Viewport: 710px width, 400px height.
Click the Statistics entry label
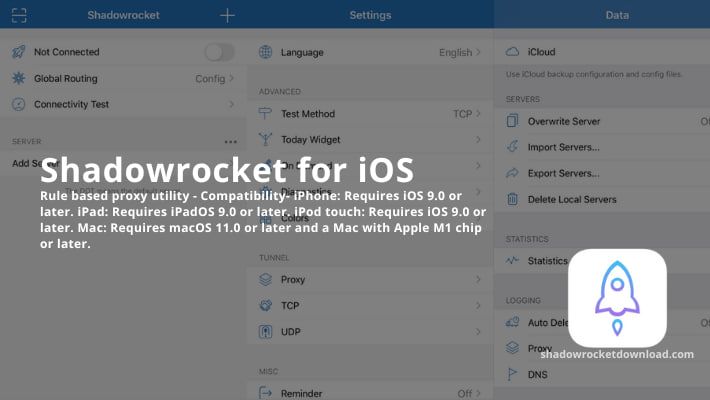(x=547, y=261)
